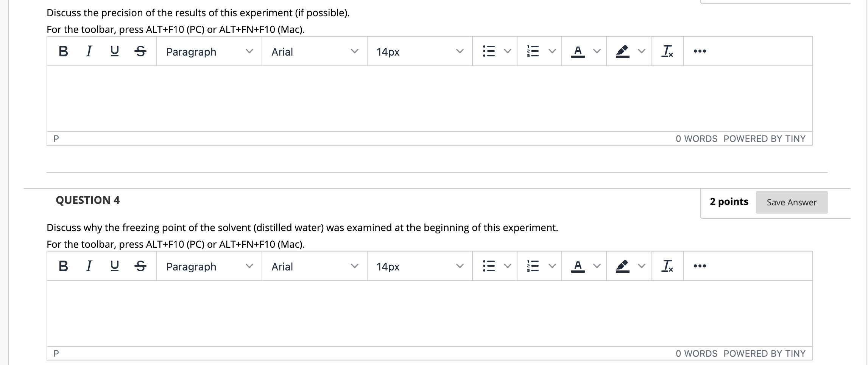Insert a bulleted list in the first editor
Image resolution: width=868 pixels, height=365 pixels.
(488, 51)
